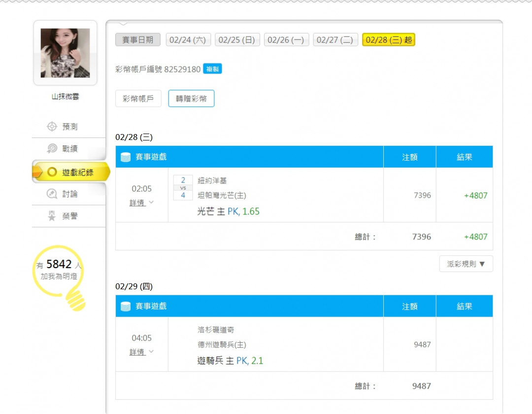Viewport: 532px width, 414px height.
Task: Click the pick 遊騎兵 主 PK, 2.1
Action: pyautogui.click(x=230, y=361)
